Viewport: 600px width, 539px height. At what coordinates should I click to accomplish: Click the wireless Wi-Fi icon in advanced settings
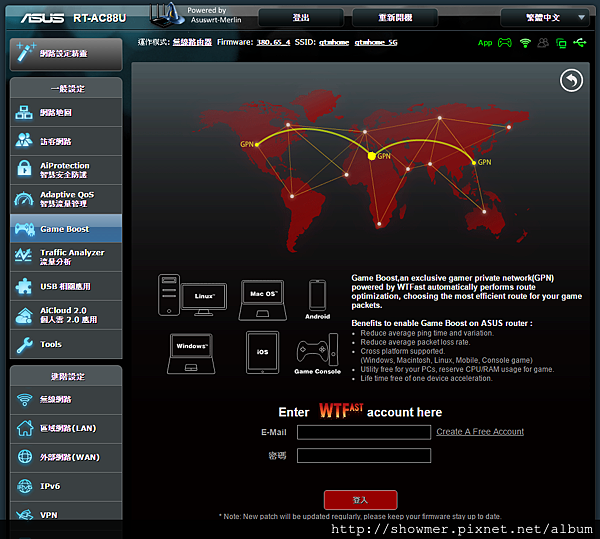[x=24, y=400]
